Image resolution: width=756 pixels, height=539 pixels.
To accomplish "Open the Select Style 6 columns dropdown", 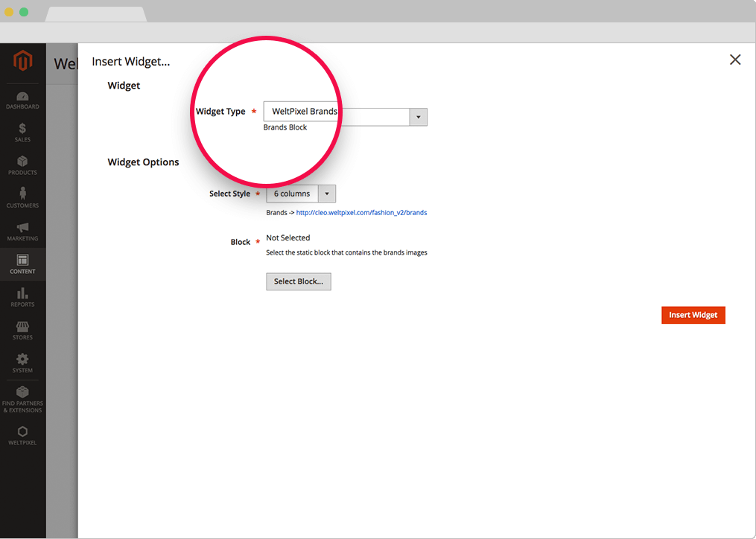I will 301,194.
